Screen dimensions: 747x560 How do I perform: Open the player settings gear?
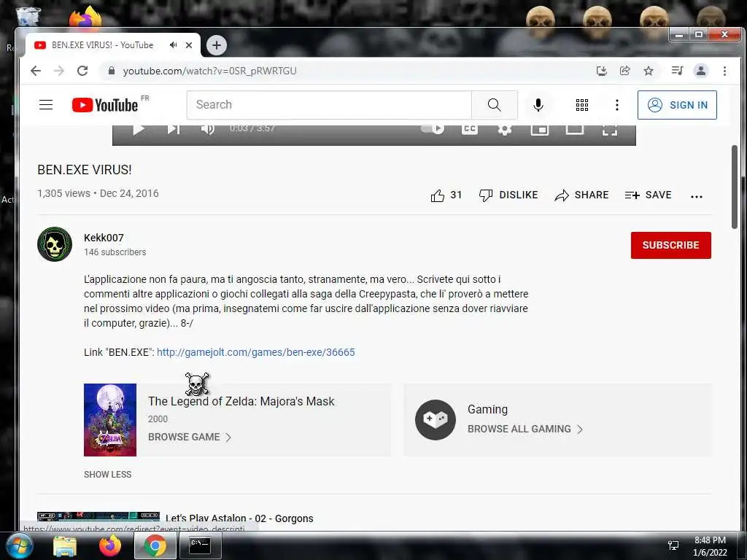coord(505,130)
